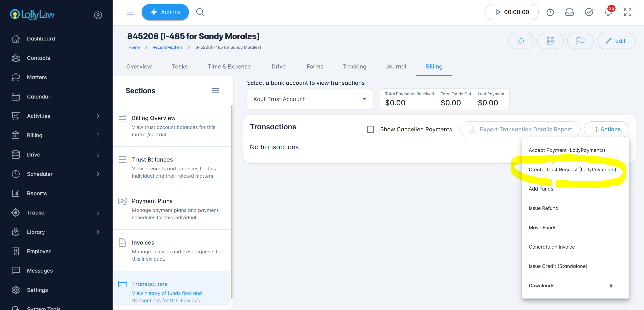Viewport: 644px width, 310px height.
Task: Open the notifications bell
Action: 608,12
